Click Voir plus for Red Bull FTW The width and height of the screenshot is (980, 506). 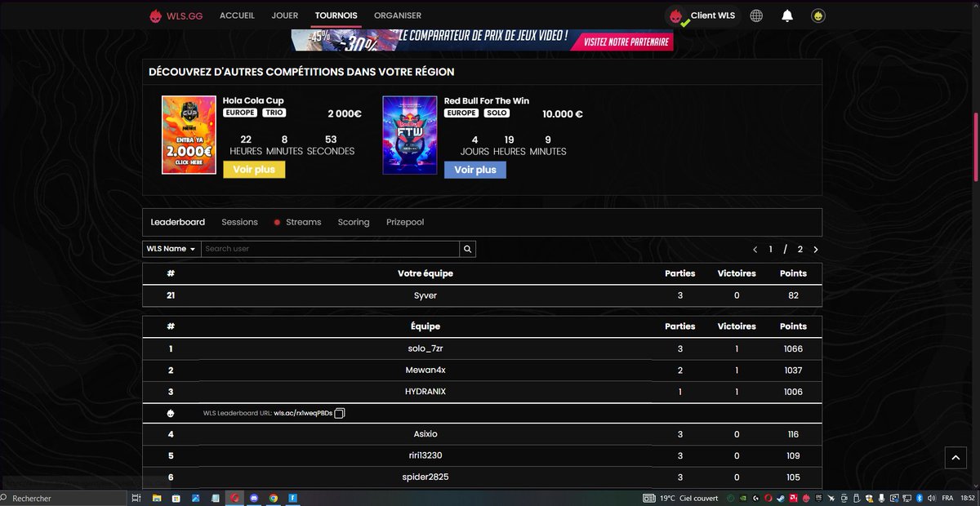(x=475, y=170)
